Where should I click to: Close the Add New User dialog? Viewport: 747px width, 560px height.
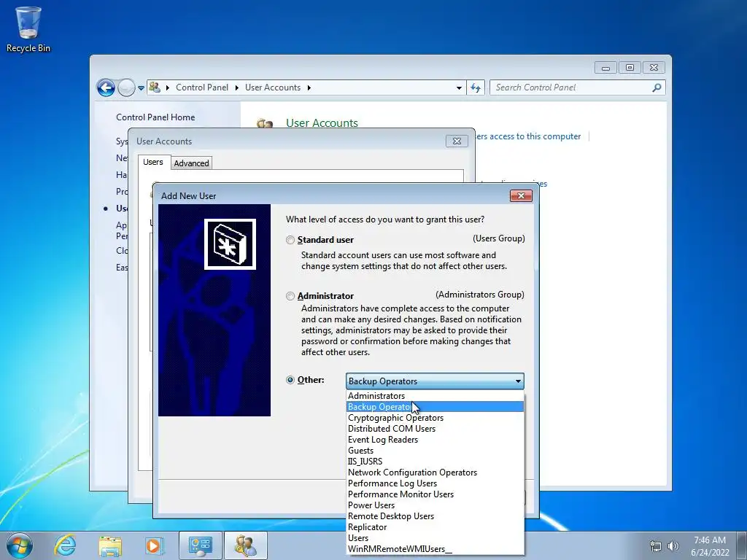click(x=521, y=195)
